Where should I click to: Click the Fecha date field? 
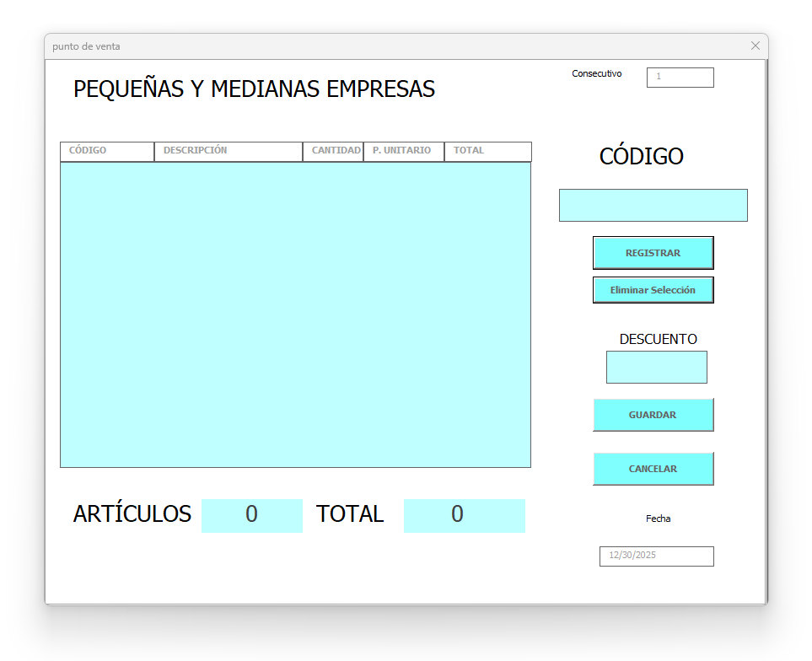(x=657, y=556)
